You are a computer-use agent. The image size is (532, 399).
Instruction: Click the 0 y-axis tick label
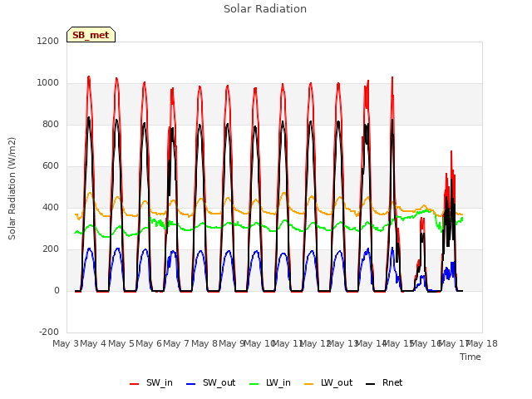pos(57,290)
